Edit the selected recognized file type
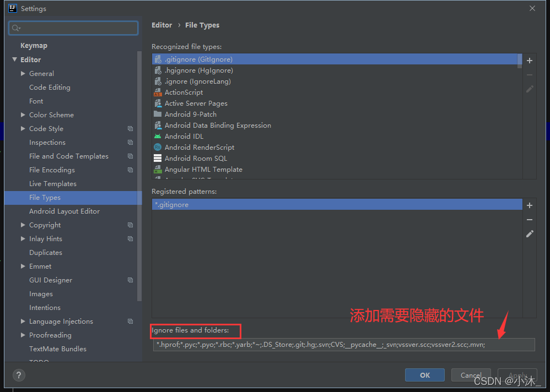 click(529, 89)
